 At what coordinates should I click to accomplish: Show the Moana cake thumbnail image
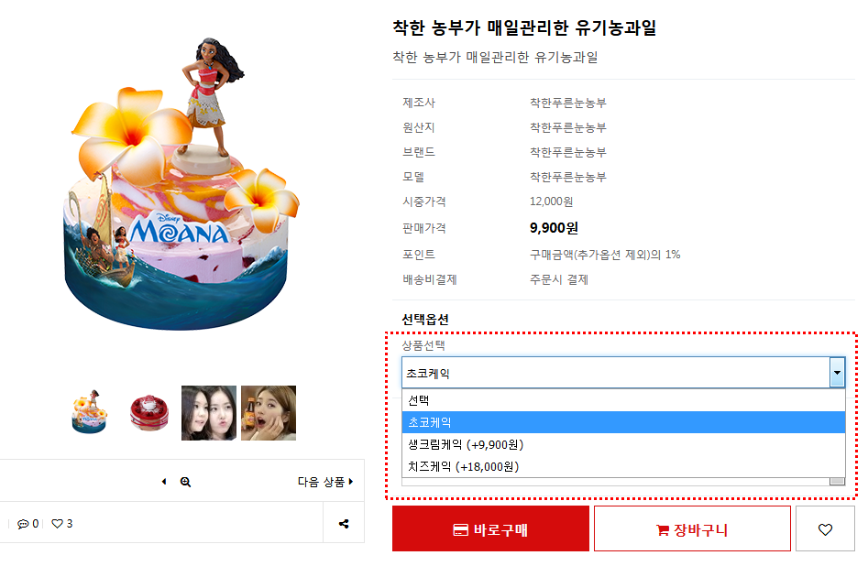(90, 413)
